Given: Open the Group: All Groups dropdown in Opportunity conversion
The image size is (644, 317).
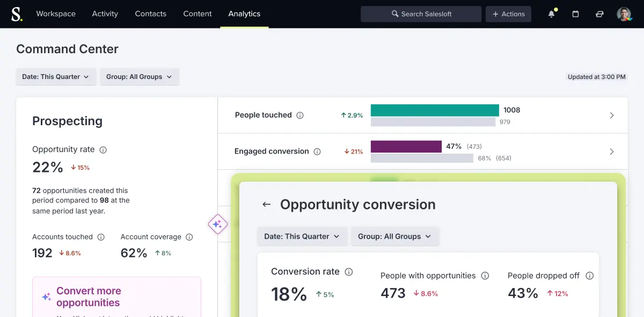Looking at the screenshot, I should point(395,236).
